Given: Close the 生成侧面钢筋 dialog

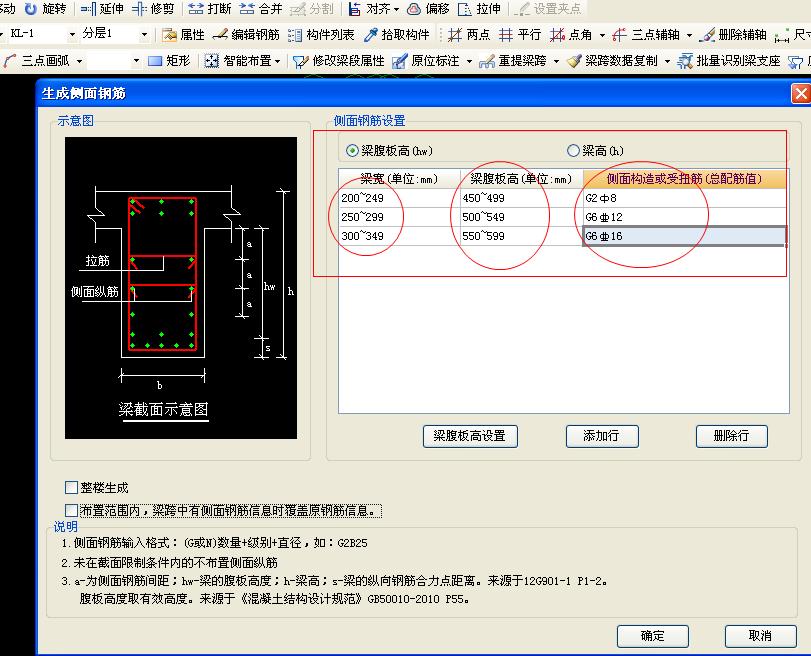Looking at the screenshot, I should [801, 94].
